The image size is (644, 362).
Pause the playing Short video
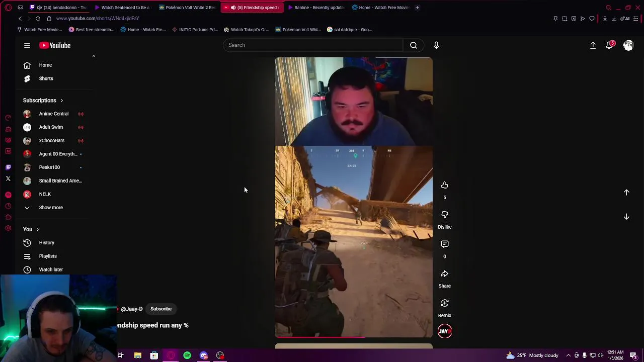coord(353,197)
